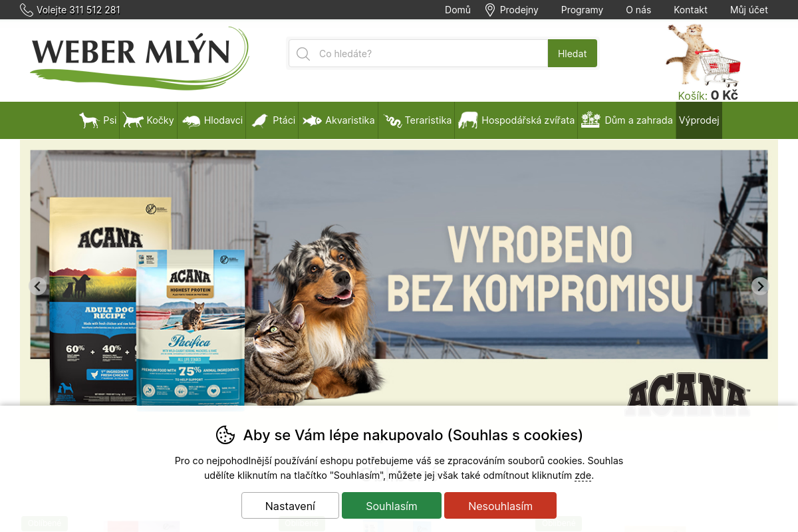This screenshot has height=532, width=798.
Task: Go to previous banner slide arrow
Action: [x=38, y=287]
